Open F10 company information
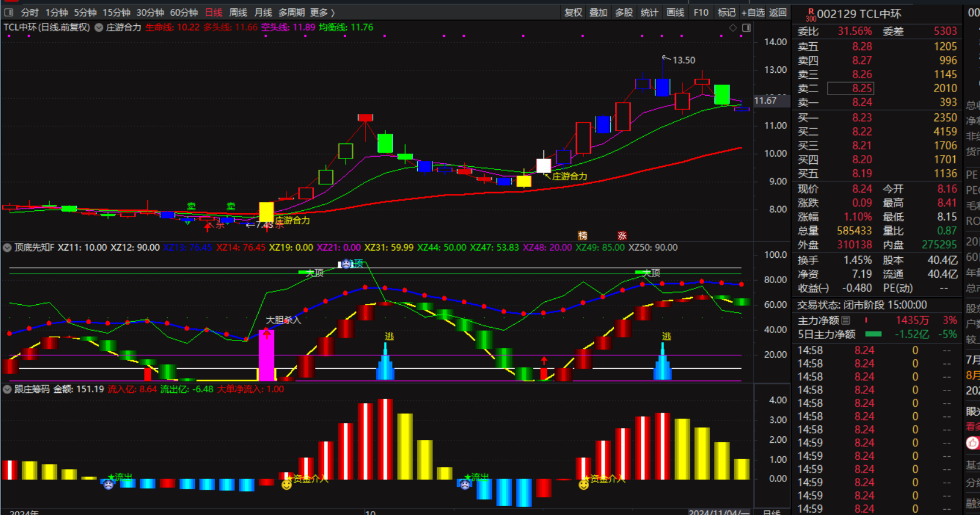This screenshot has height=515, width=980. coord(701,12)
